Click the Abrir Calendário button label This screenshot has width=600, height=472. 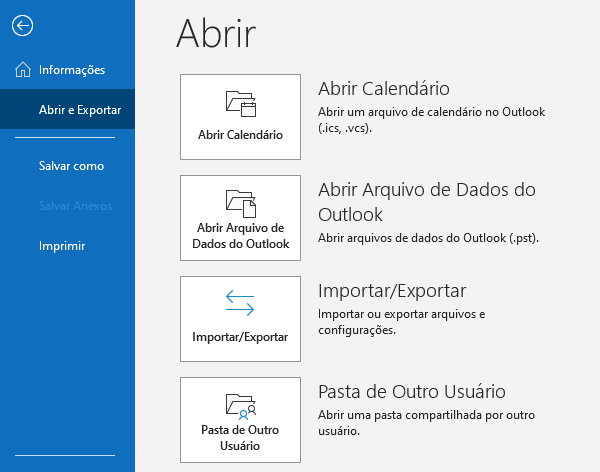click(x=240, y=135)
